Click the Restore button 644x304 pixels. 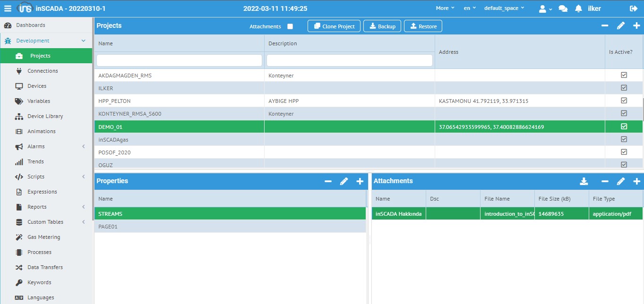(423, 26)
